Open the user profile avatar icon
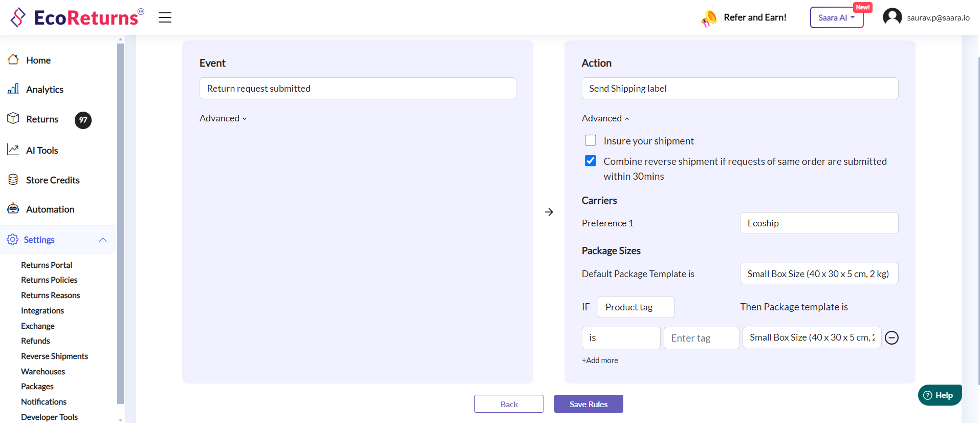 [892, 17]
